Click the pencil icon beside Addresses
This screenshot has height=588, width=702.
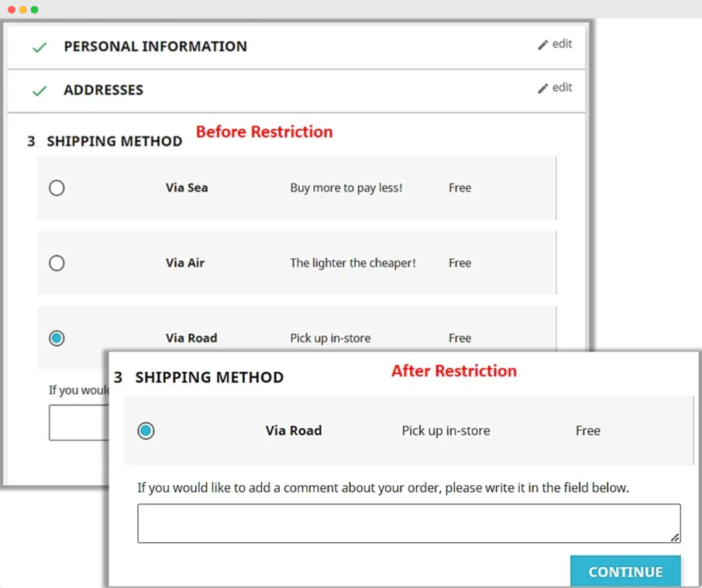coord(543,88)
